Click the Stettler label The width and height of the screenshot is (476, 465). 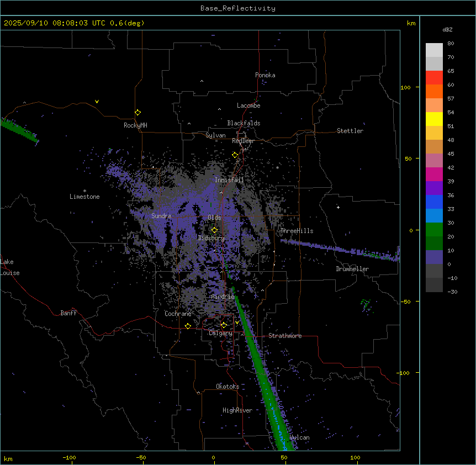click(x=350, y=131)
